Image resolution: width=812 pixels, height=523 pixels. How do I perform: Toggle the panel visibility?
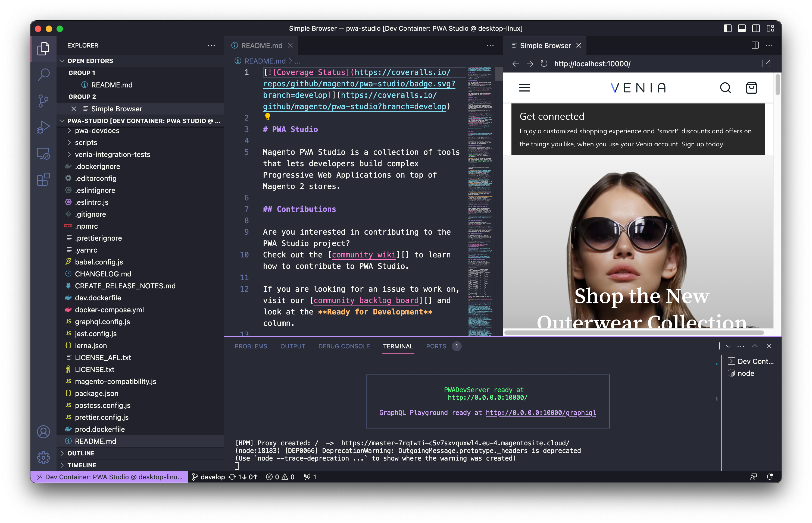click(x=741, y=29)
